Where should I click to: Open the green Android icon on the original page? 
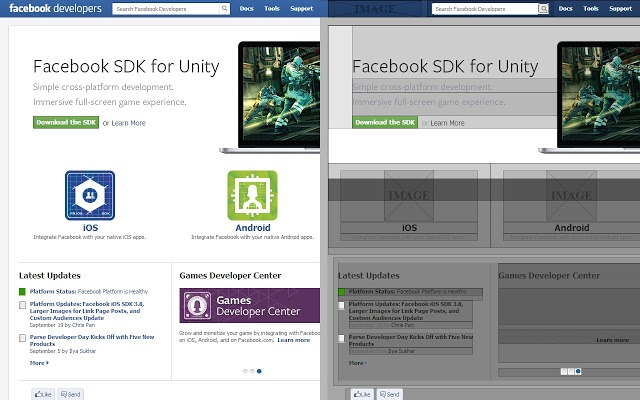pyautogui.click(x=252, y=196)
